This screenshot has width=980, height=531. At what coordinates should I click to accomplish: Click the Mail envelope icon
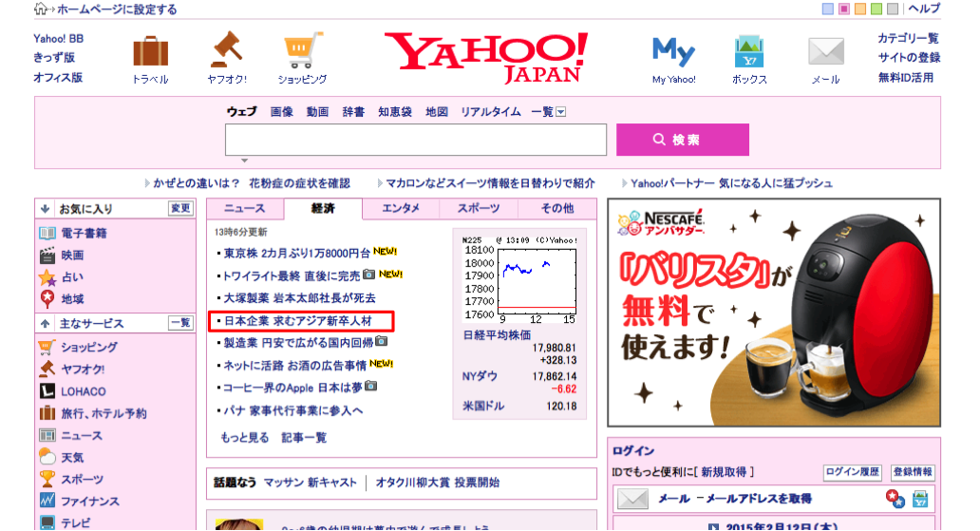825,51
